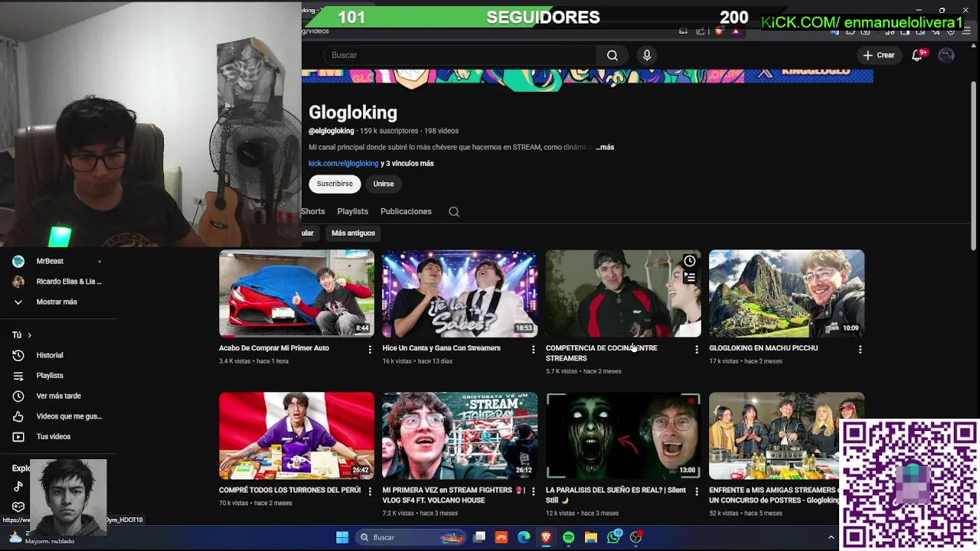980x551 pixels.
Task: Search within the Glogloking channel
Action: point(454,212)
